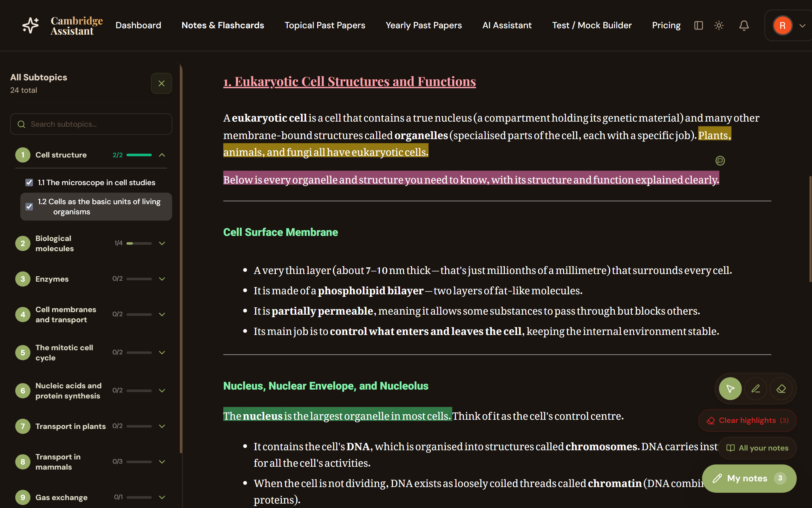
Task: Clear highlights (3) button
Action: (747, 420)
